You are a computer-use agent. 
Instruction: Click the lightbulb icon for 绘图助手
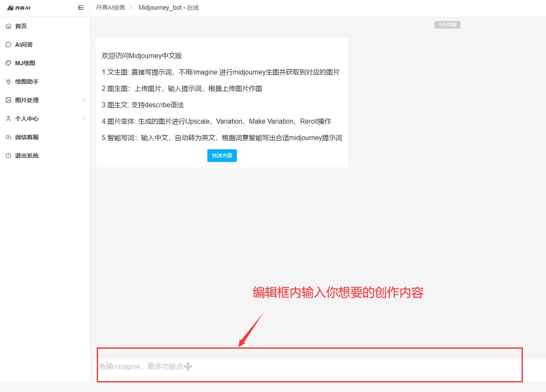click(8, 82)
